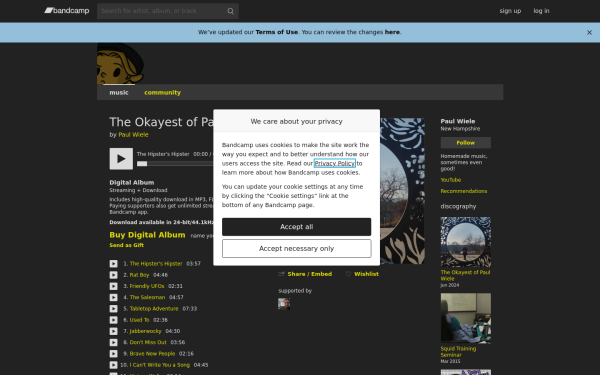
Task: Open Jabberwocky track link
Action: (145, 331)
